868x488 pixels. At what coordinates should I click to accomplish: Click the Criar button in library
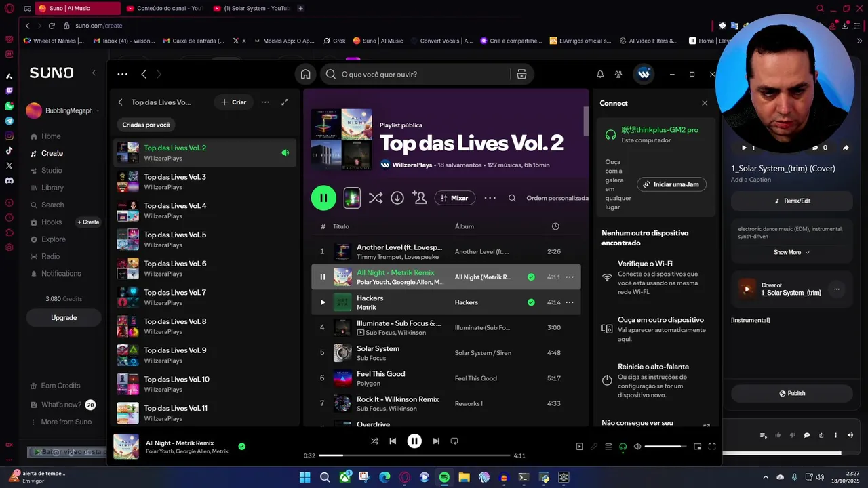[x=234, y=102]
